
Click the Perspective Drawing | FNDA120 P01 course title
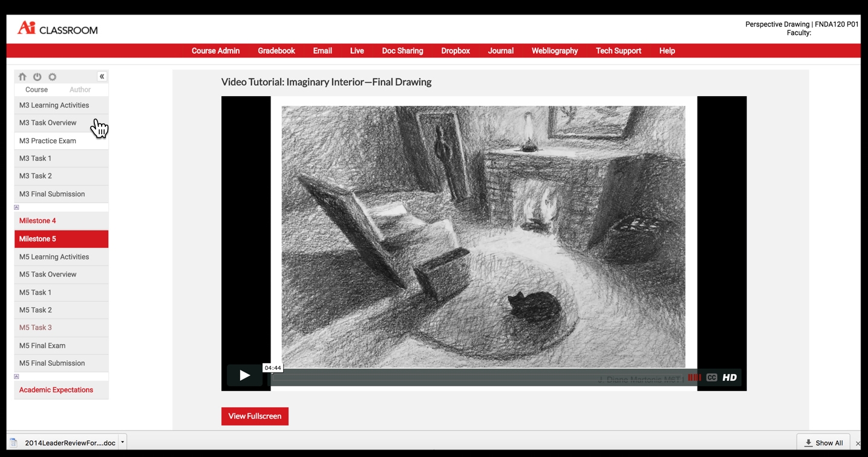coord(801,25)
